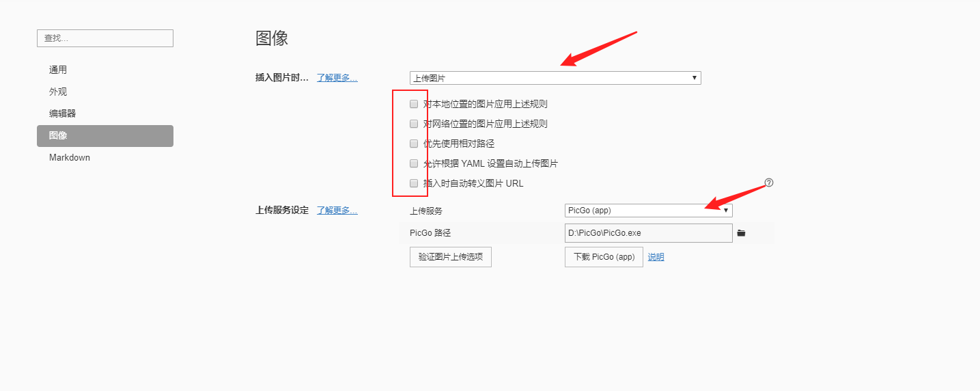Click the question mark help icon
The image size is (980, 391).
[769, 183]
